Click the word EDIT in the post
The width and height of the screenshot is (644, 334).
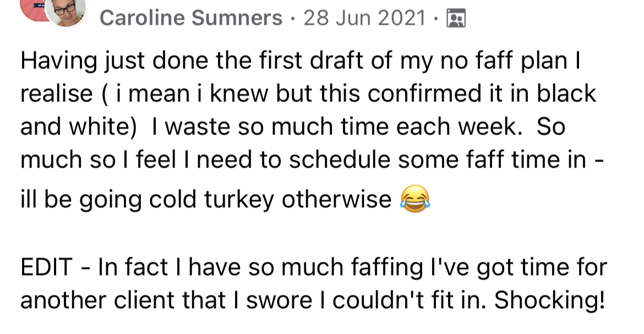[47, 268]
